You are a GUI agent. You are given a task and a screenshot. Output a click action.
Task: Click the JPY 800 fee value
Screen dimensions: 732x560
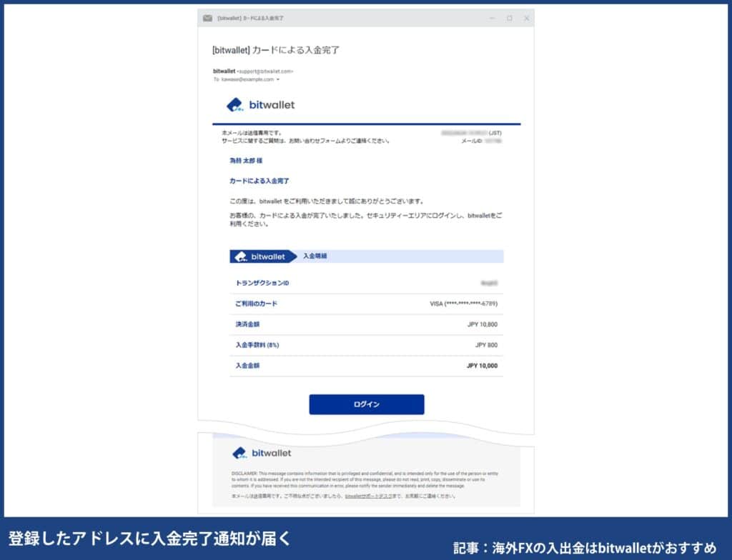coord(486,345)
